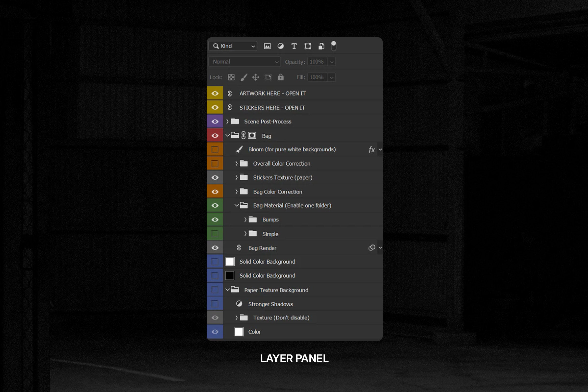Filter layers by adjustment layer icon

click(281, 46)
